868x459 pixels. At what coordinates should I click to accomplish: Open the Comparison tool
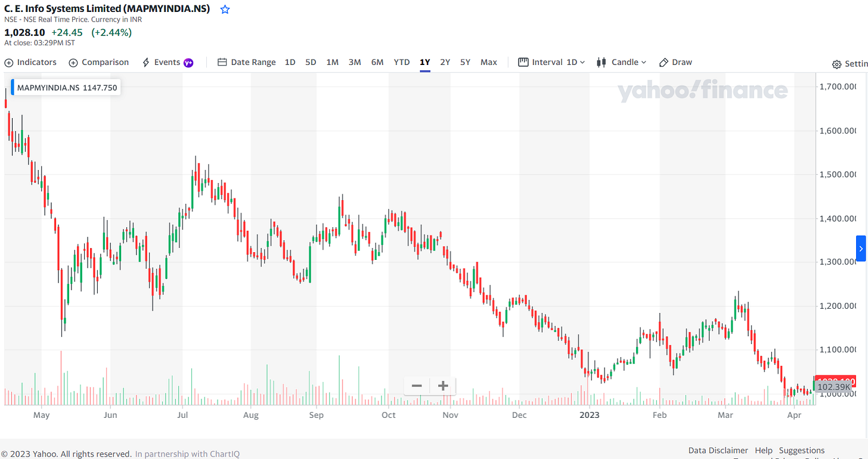(99, 62)
